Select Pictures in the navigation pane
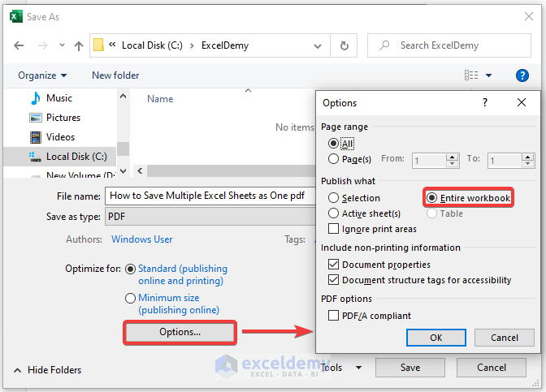 pos(63,118)
